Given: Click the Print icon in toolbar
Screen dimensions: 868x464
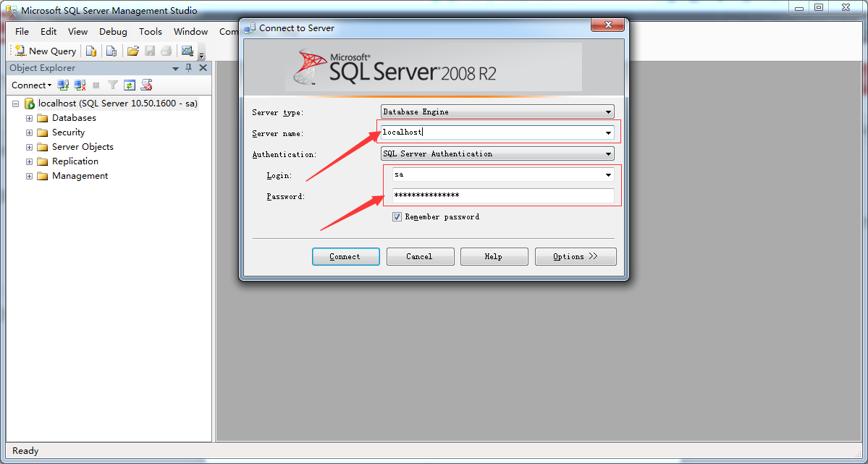Looking at the screenshot, I should coord(166,51).
